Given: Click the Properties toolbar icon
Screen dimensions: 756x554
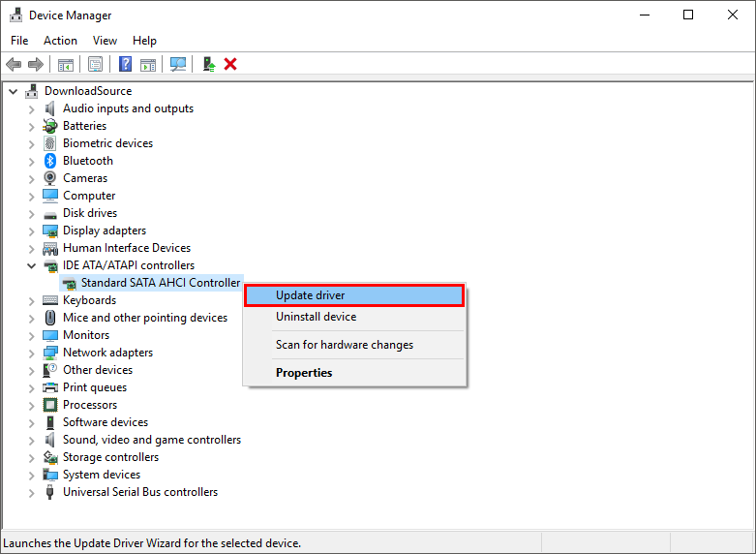Looking at the screenshot, I should click(x=96, y=64).
